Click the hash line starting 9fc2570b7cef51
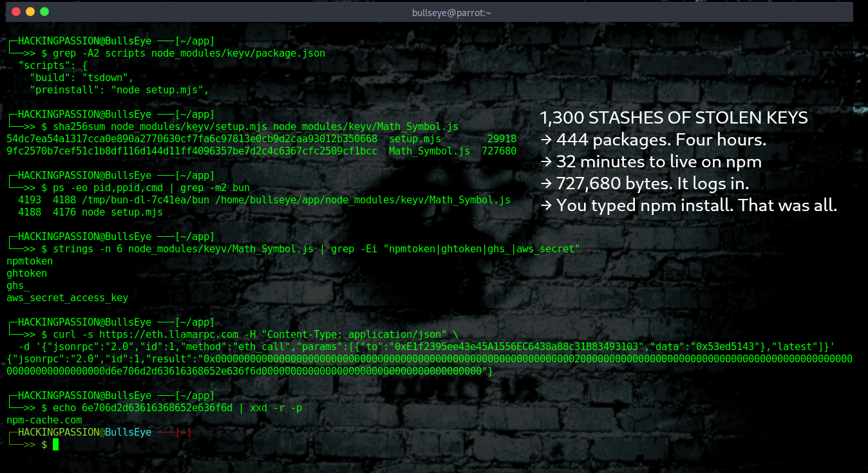This screenshot has height=473, width=868. click(261, 151)
